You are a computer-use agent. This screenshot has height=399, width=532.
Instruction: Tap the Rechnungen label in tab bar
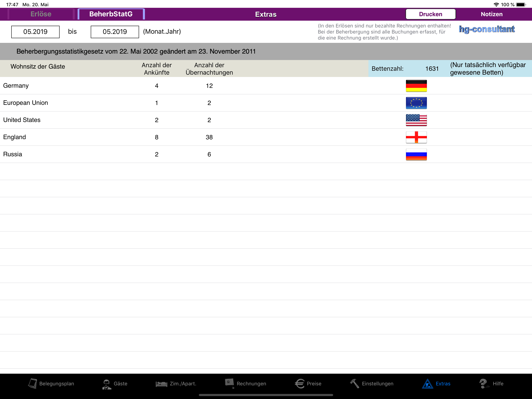point(251,384)
